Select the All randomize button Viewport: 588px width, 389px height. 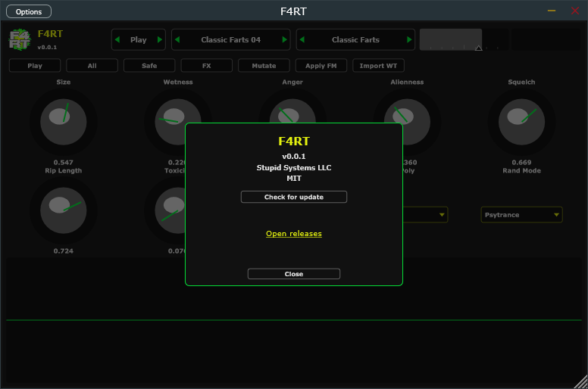pos(92,66)
